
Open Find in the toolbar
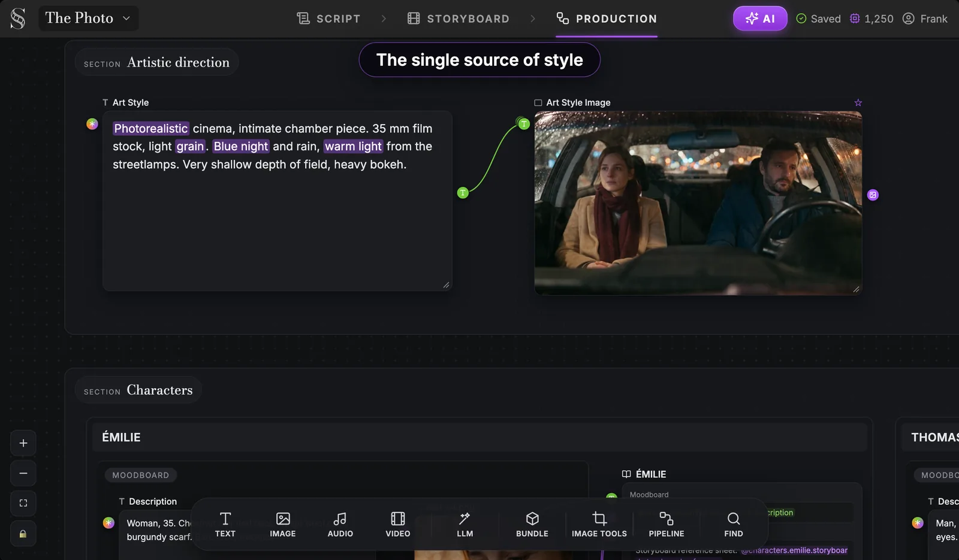(x=734, y=524)
